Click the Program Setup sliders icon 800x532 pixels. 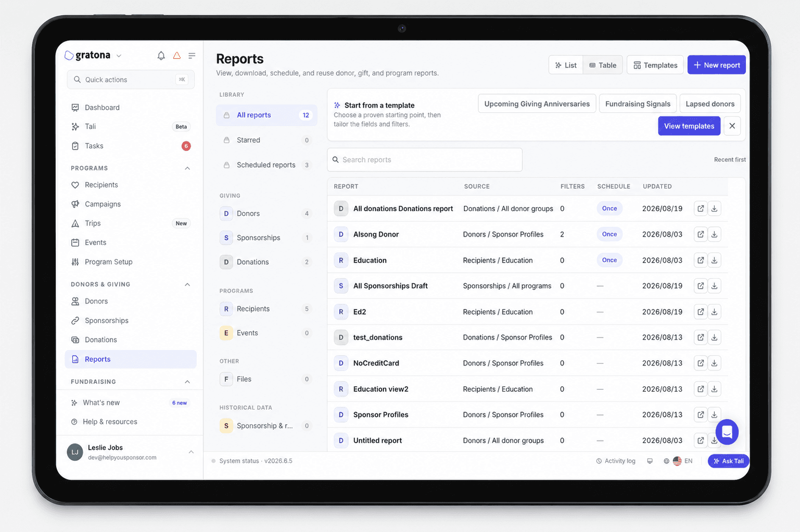(75, 262)
